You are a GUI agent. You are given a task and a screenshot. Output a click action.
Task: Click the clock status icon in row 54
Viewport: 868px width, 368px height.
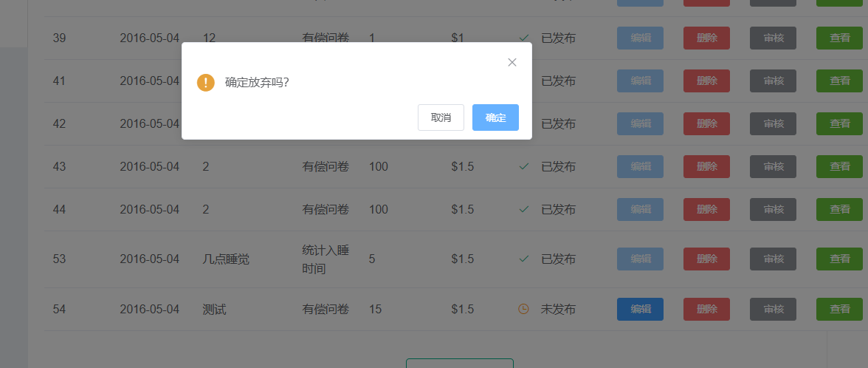click(524, 309)
